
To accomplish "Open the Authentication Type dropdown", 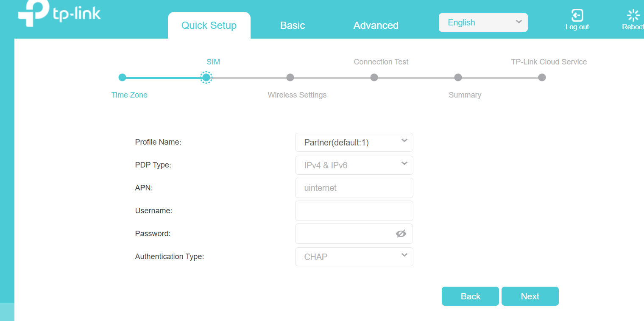I will (354, 257).
